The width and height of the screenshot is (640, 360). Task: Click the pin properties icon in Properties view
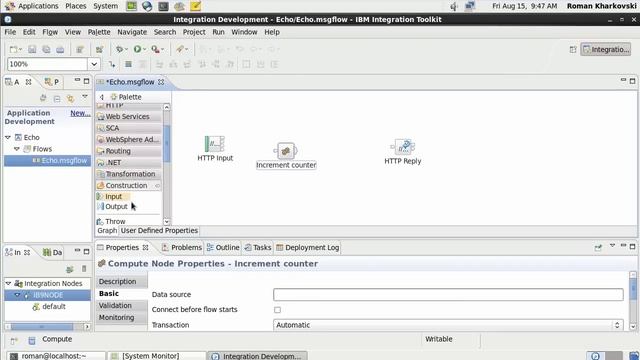click(598, 247)
